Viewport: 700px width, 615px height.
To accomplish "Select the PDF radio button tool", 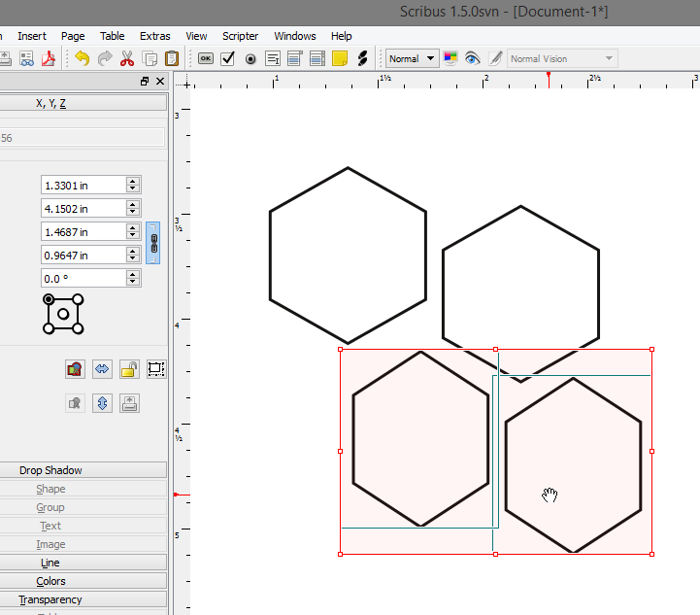I will click(250, 58).
